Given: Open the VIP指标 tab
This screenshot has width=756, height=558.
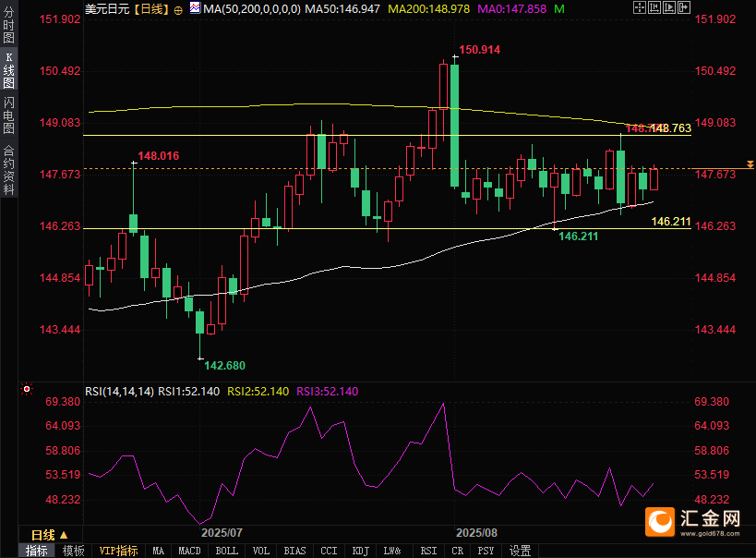Looking at the screenshot, I should point(118,551).
